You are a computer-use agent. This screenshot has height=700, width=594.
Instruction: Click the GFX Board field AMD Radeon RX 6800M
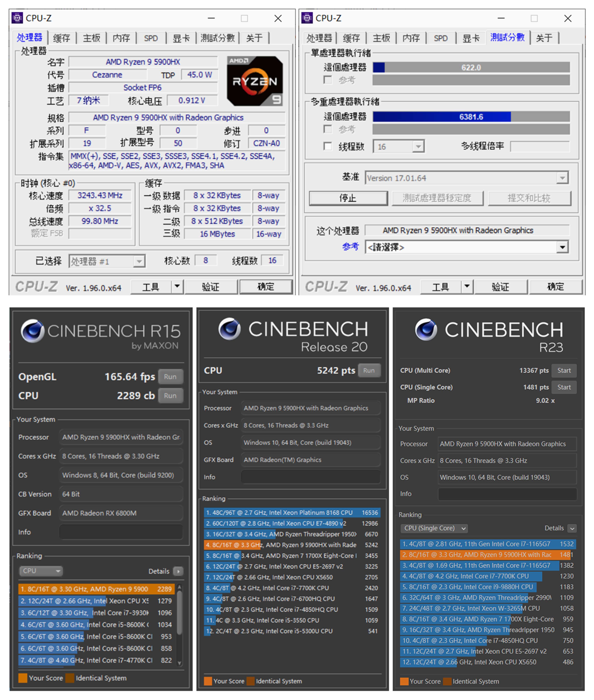[x=121, y=513]
